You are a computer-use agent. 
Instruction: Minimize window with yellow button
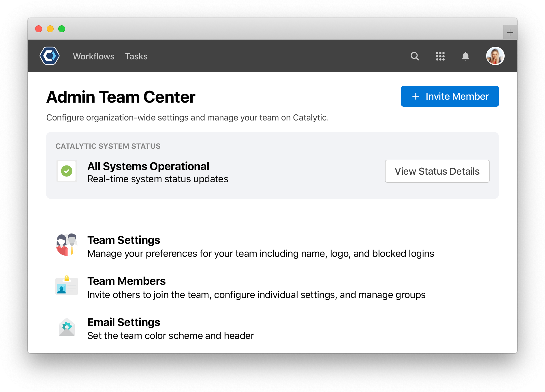point(50,29)
